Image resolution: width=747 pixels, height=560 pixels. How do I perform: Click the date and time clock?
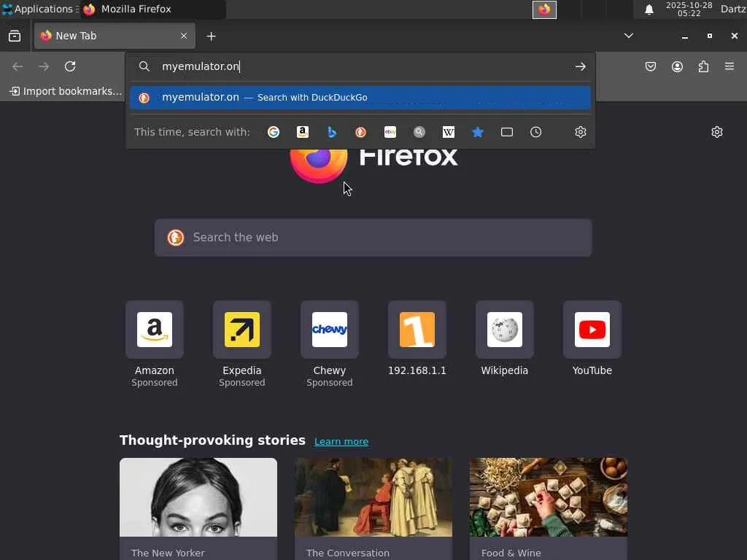click(689, 9)
